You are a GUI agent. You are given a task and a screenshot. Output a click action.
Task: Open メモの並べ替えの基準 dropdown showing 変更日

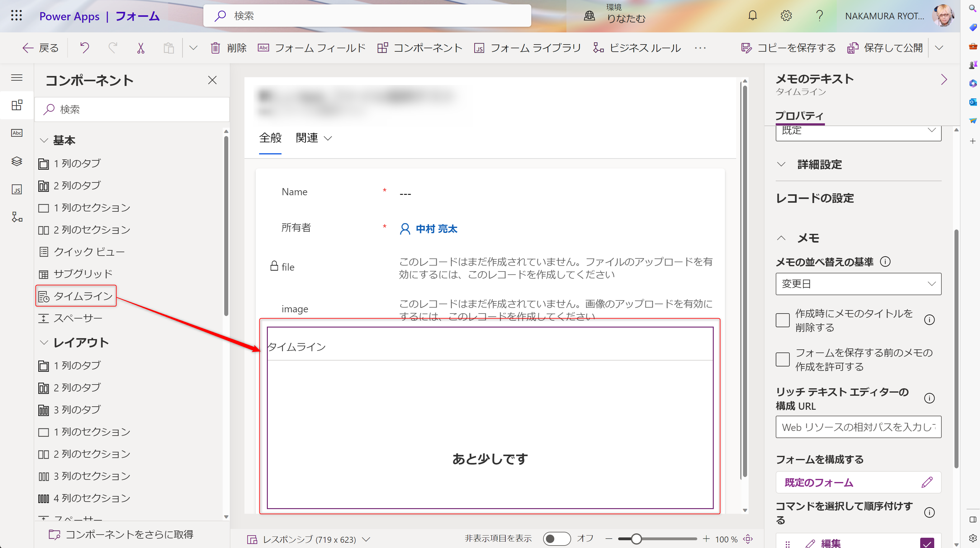[858, 284]
